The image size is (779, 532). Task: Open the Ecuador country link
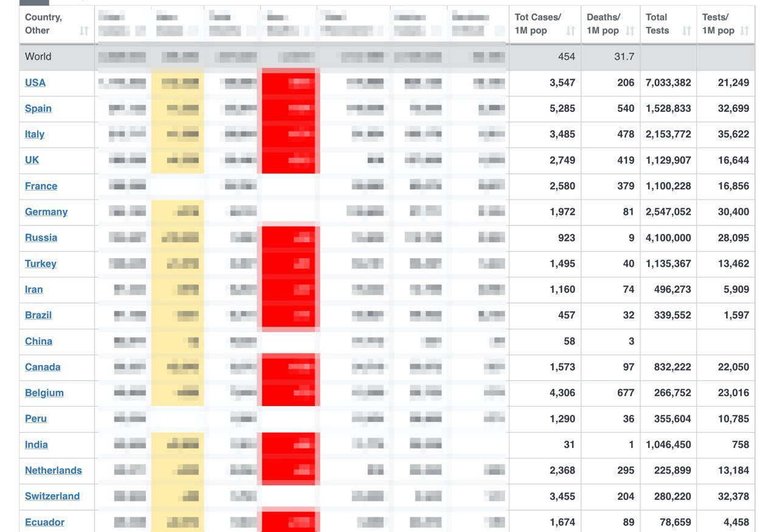(44, 522)
